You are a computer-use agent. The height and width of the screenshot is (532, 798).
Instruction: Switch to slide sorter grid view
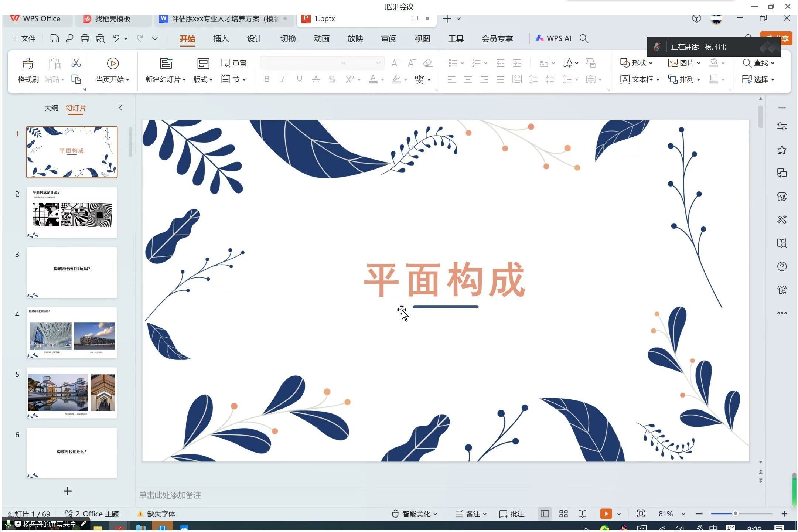(563, 514)
